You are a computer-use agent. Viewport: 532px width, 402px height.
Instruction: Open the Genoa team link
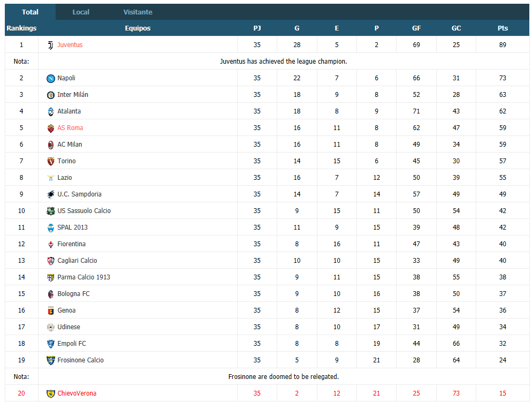point(66,311)
